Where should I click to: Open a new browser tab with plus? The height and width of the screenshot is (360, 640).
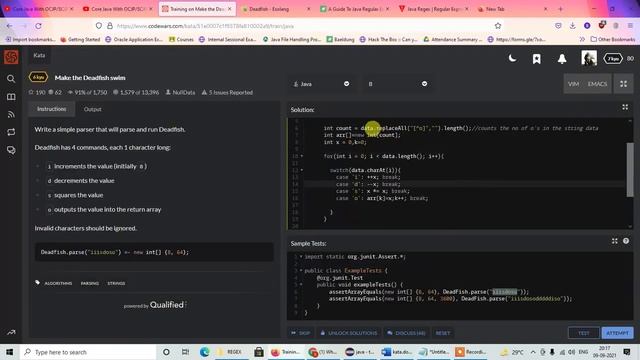[x=560, y=9]
